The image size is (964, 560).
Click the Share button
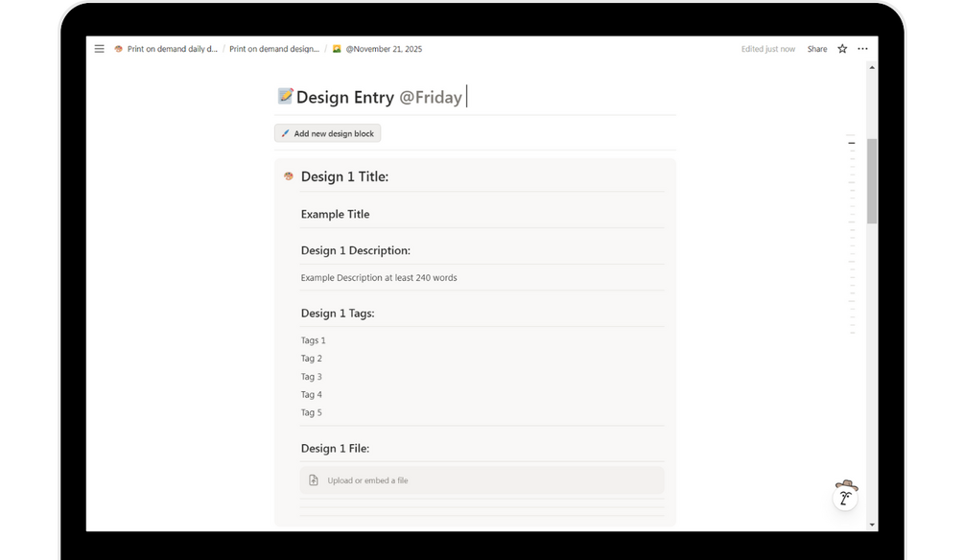tap(816, 49)
